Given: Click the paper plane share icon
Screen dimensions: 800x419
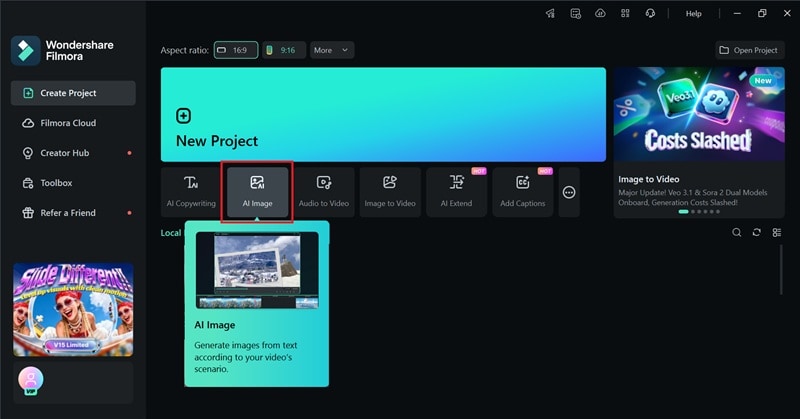Looking at the screenshot, I should 550,14.
